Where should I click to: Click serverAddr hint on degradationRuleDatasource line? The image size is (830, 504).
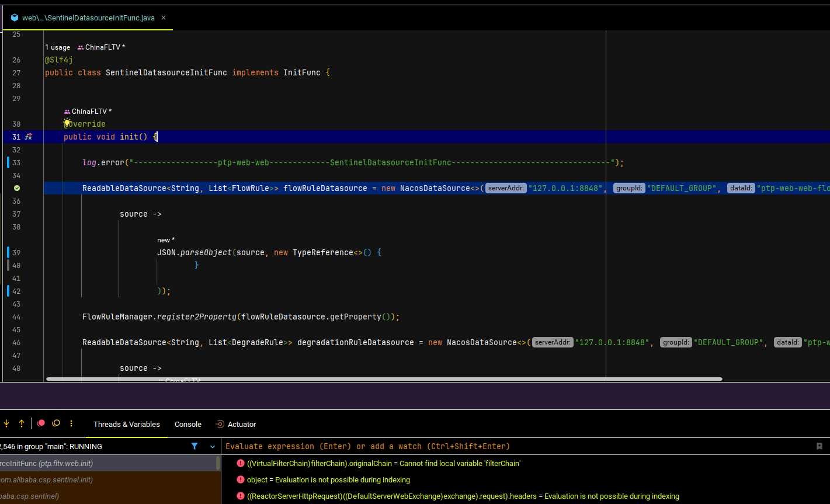tap(553, 342)
